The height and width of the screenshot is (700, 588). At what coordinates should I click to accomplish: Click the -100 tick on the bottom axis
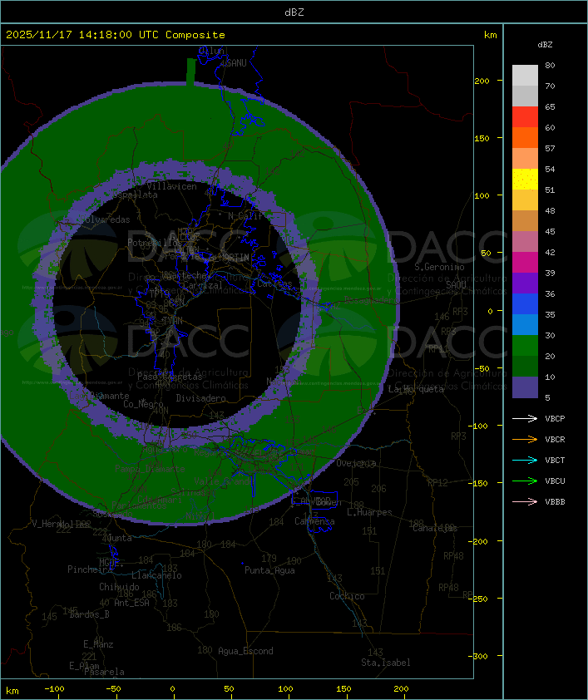click(x=54, y=689)
